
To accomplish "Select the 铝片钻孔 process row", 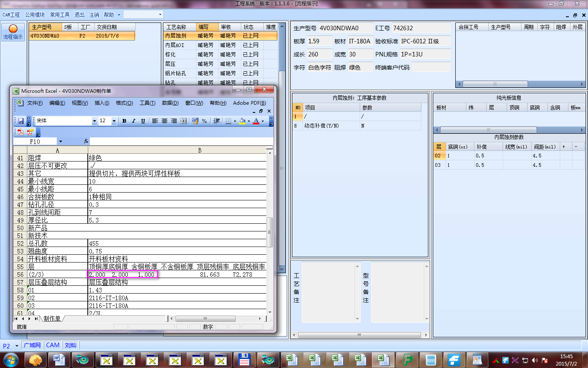I will click(x=220, y=73).
